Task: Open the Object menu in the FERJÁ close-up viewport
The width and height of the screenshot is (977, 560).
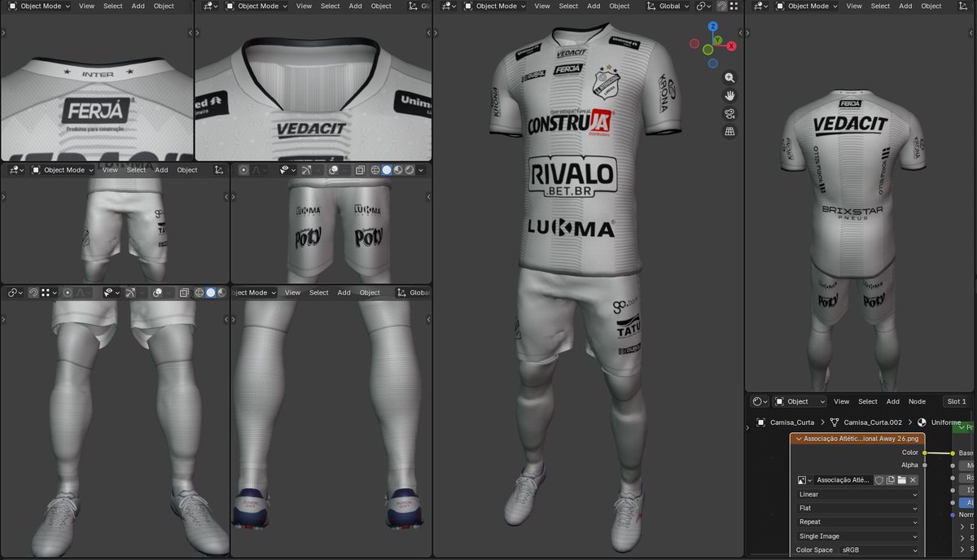Action: 164,6
